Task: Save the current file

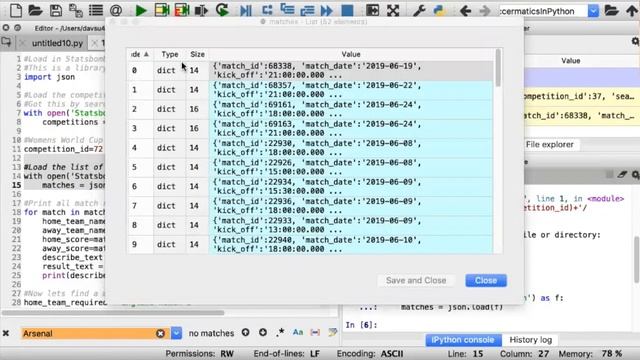Action: 56,10
